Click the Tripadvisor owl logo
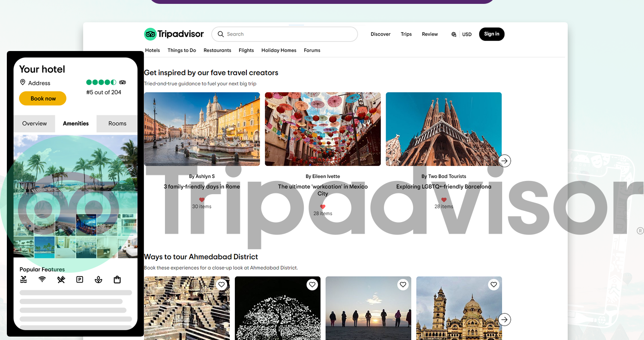Viewport: 644px width, 340px height. [149, 34]
